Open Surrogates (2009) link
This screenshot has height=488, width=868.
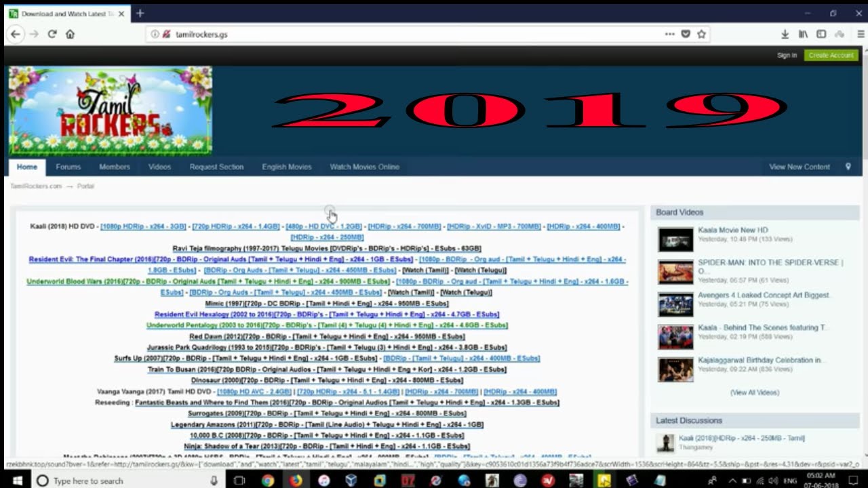pos(327,413)
